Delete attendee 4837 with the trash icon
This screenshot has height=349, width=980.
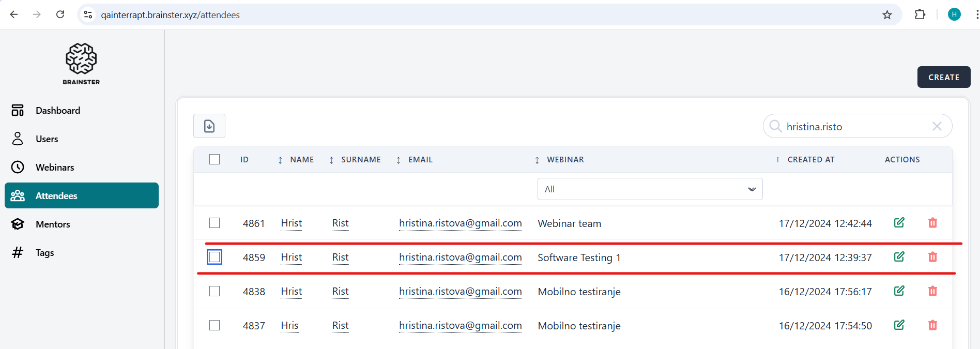coord(932,325)
